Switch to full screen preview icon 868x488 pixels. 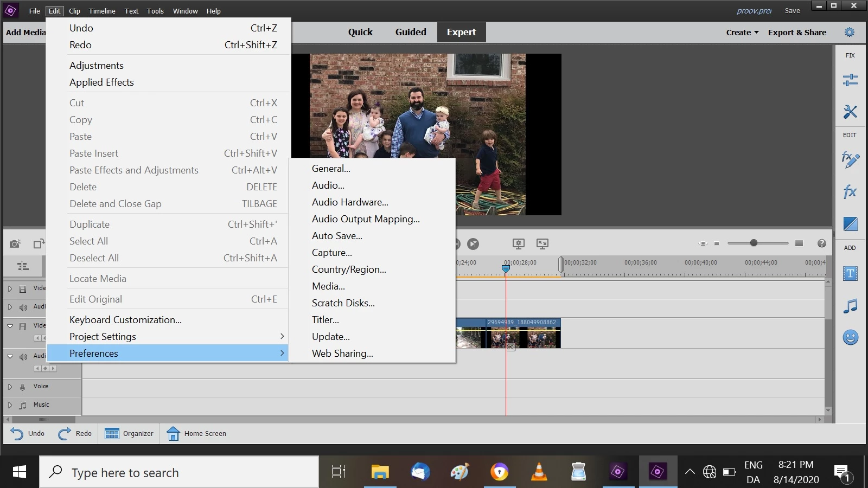point(542,244)
